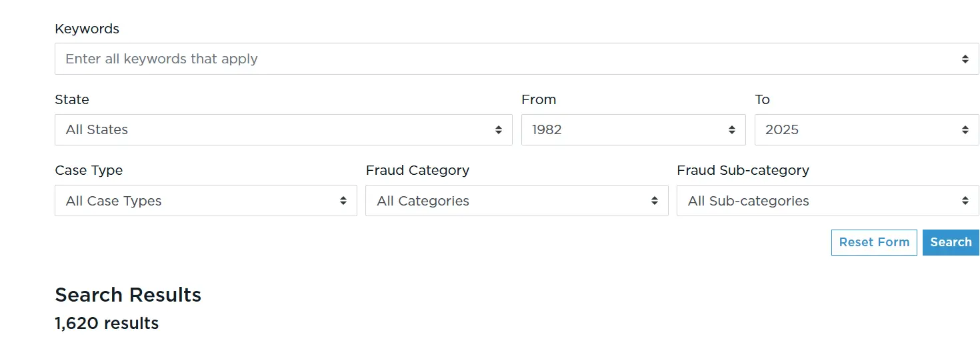Click the Keywords field label
This screenshot has width=980, height=351.
pyautogui.click(x=87, y=29)
